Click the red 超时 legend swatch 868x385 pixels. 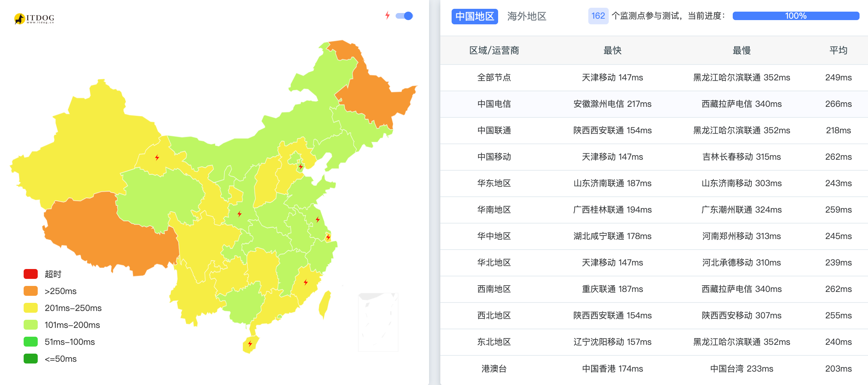pyautogui.click(x=31, y=274)
